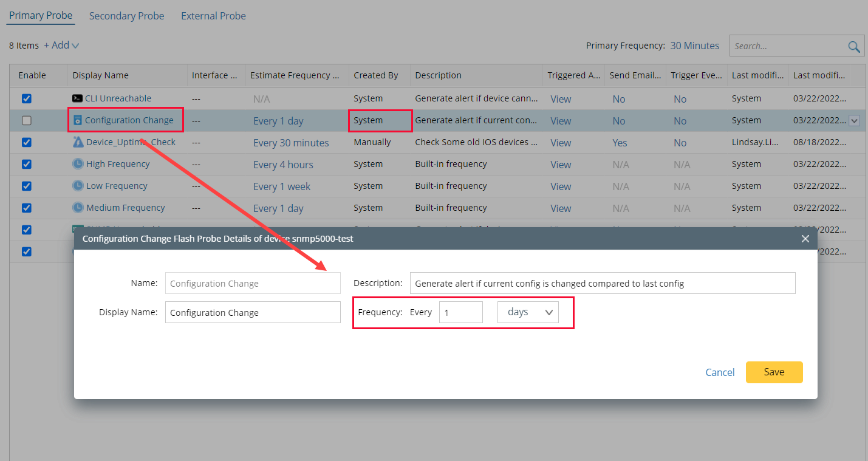Image resolution: width=868 pixels, height=461 pixels.
Task: Disable the CLI Unreachable probe checkbox
Action: pos(26,98)
